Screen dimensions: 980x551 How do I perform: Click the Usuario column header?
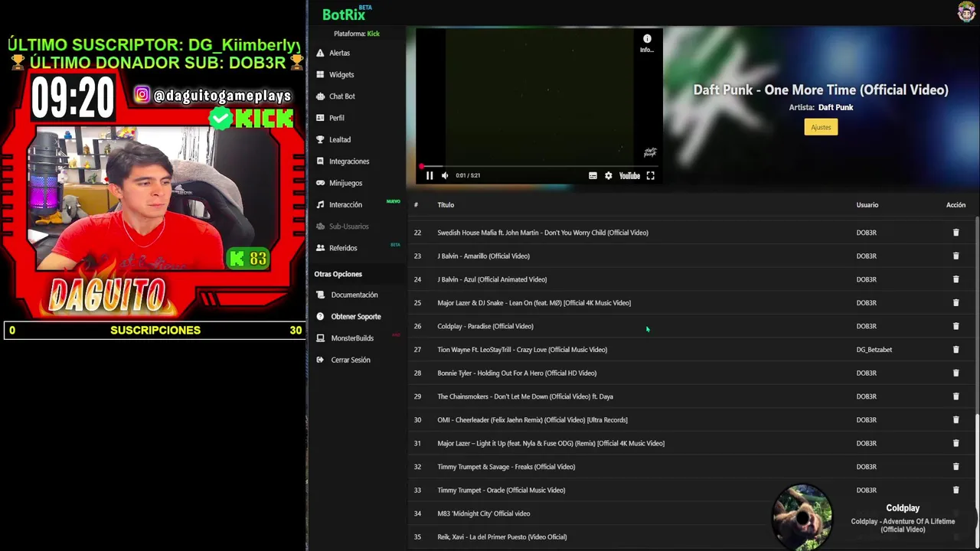pyautogui.click(x=867, y=205)
